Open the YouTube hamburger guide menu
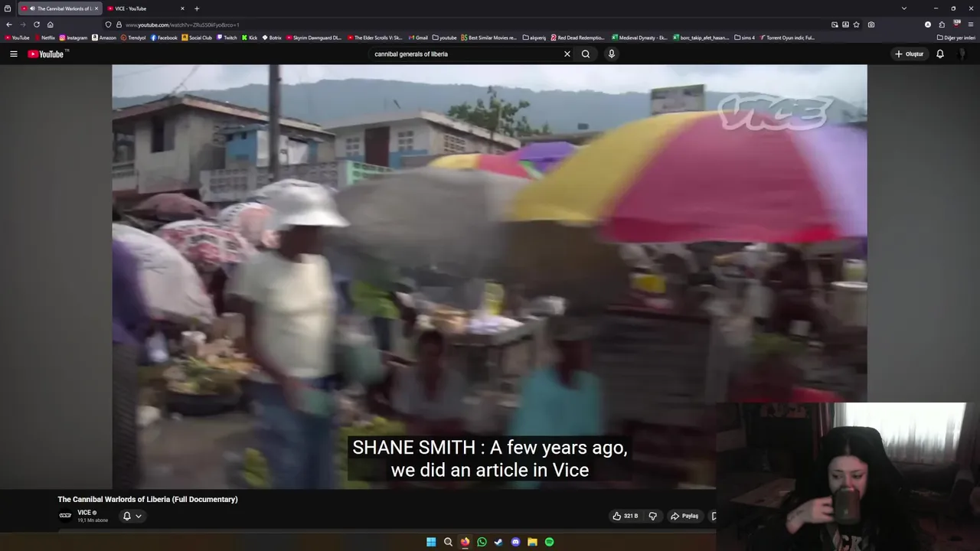 point(13,54)
